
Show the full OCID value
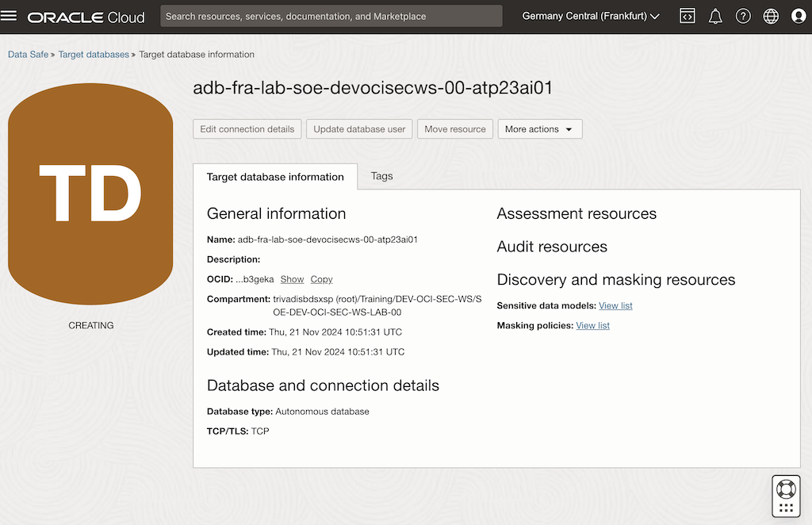pyautogui.click(x=292, y=279)
